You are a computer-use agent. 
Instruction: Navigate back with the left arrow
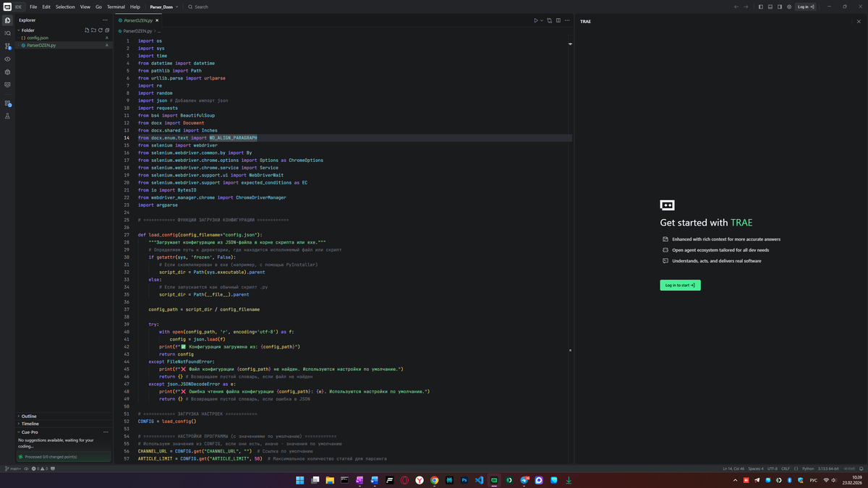click(x=736, y=7)
